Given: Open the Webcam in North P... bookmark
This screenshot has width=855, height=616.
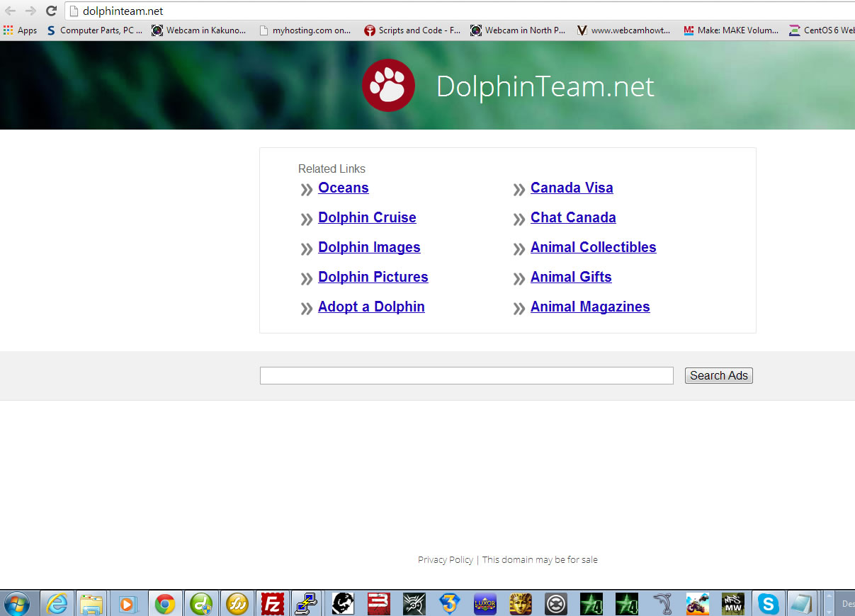Looking at the screenshot, I should click(x=518, y=30).
